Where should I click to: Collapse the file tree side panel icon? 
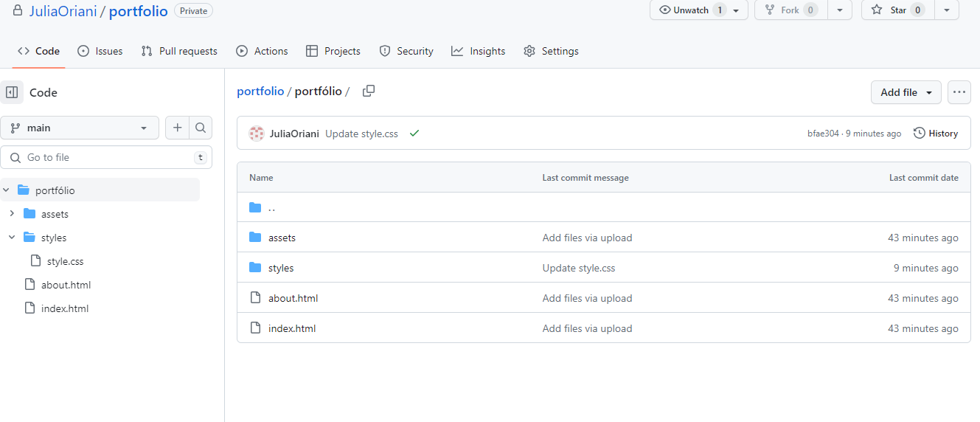(x=12, y=92)
